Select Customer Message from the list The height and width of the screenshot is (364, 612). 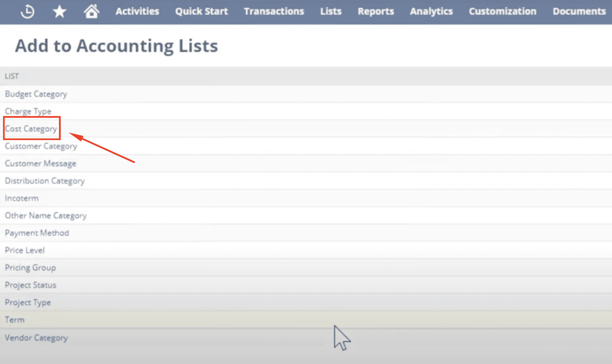click(x=40, y=163)
